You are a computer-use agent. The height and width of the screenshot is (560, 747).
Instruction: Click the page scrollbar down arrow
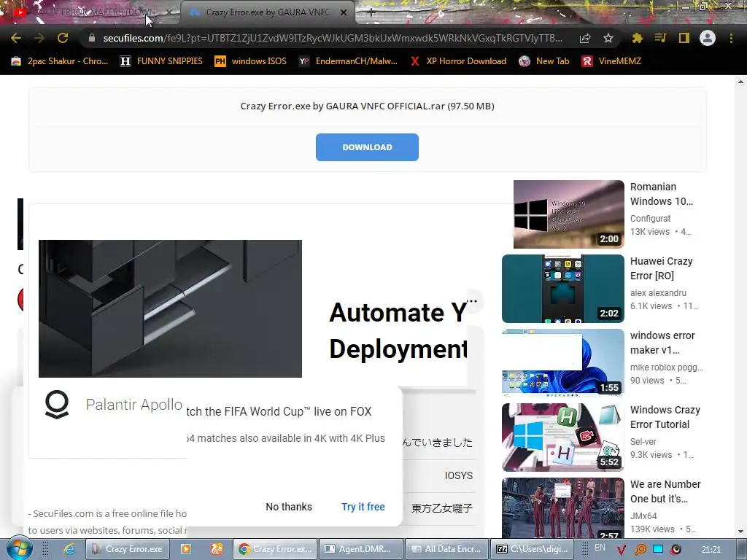(740, 532)
